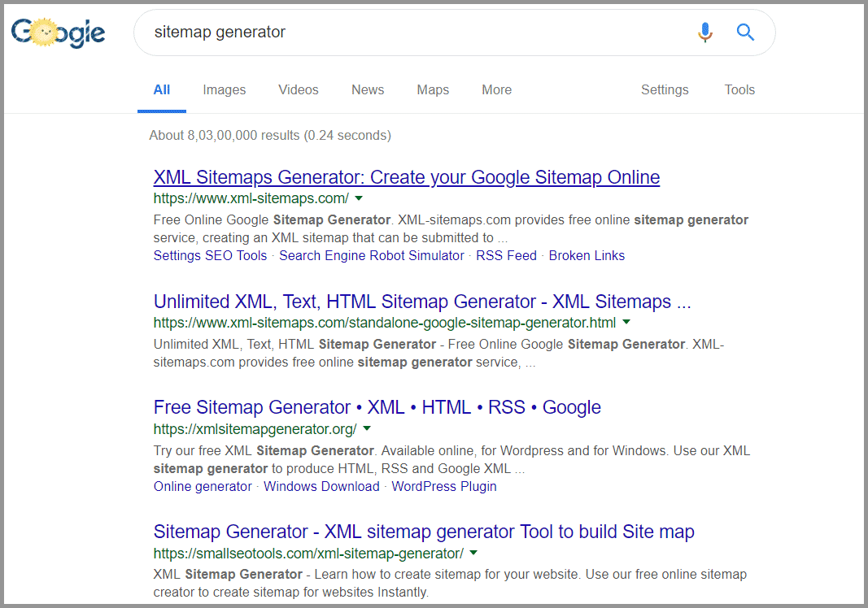Image resolution: width=868 pixels, height=608 pixels.
Task: Expand dropdown arrow next to xml-sitemaps.com URL
Action: tap(359, 198)
